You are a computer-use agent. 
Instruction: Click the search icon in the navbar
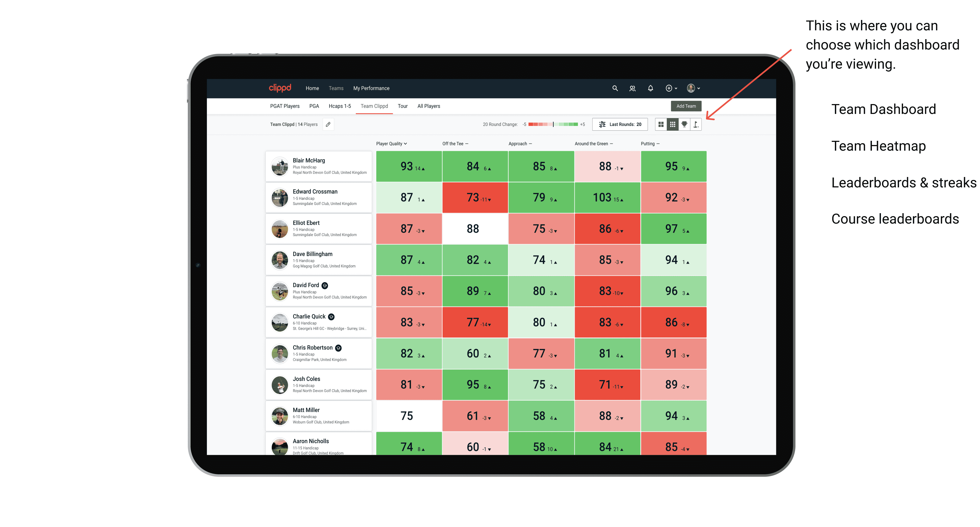[x=615, y=88]
